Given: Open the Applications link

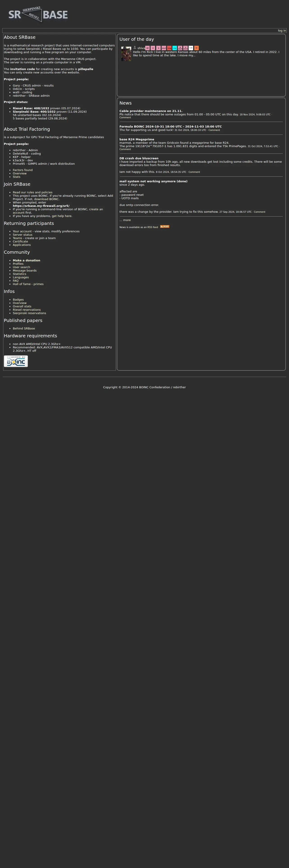Looking at the screenshot, I should (x=22, y=245).
